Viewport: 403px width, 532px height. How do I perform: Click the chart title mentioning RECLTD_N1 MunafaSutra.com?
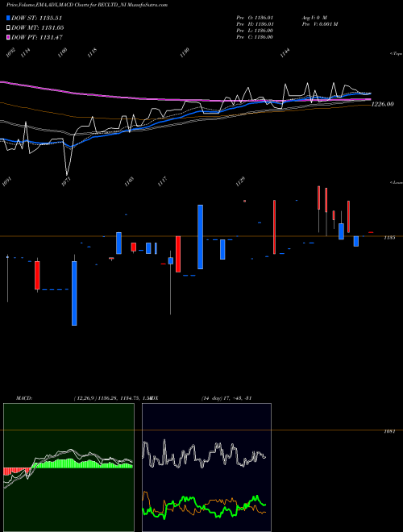pyautogui.click(x=87, y=5)
